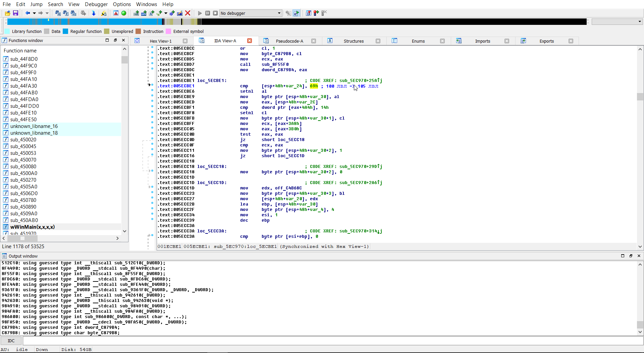Jump forward with the gray right arrow
The width and height of the screenshot is (644, 353).
41,13
